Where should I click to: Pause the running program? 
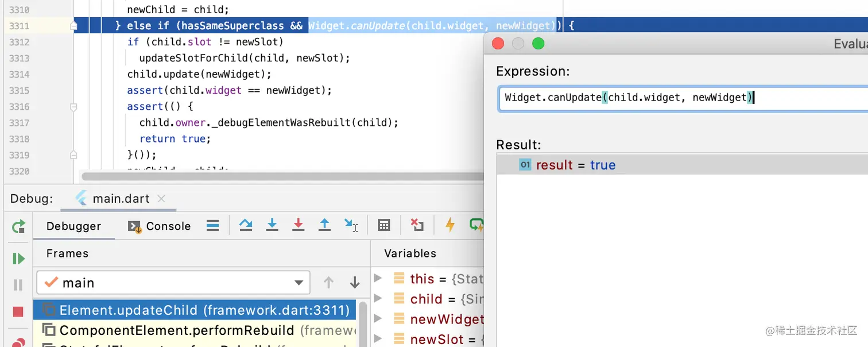[x=18, y=285]
